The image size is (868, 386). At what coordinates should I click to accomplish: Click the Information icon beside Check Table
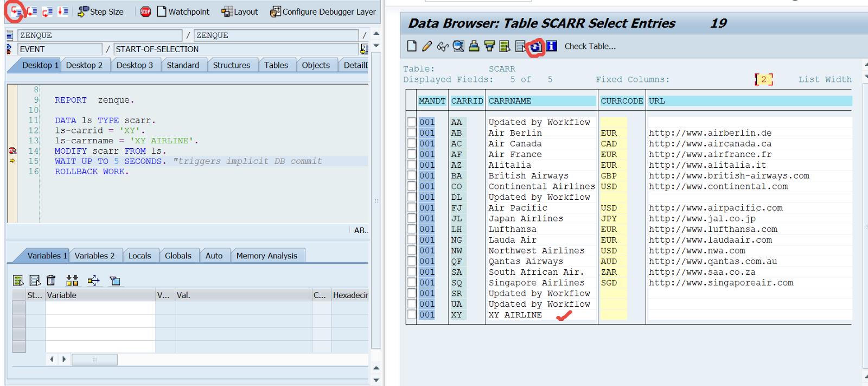coord(552,46)
